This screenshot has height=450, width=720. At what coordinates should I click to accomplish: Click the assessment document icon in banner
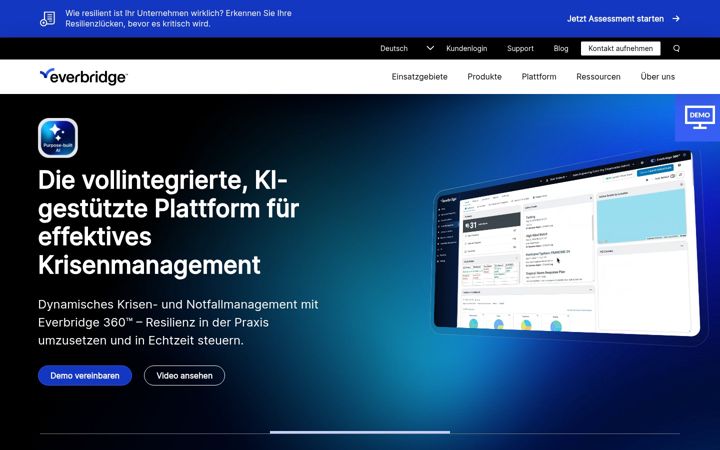tap(47, 18)
